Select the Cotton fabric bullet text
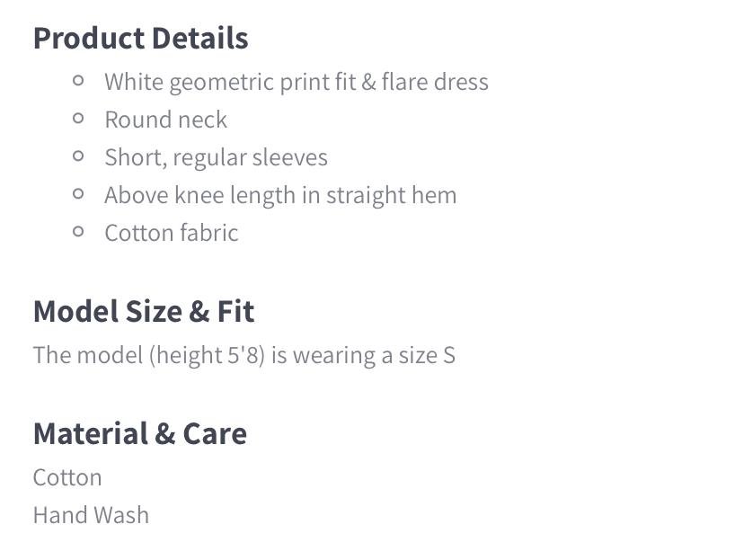The image size is (744, 560). [x=171, y=233]
